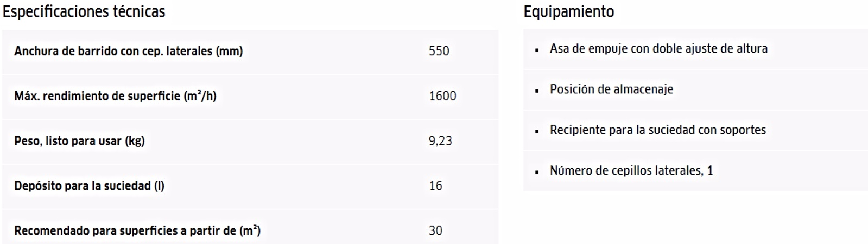Click bullet beside Número de cepillos laterales
This screenshot has width=868, height=244.
pos(537,172)
